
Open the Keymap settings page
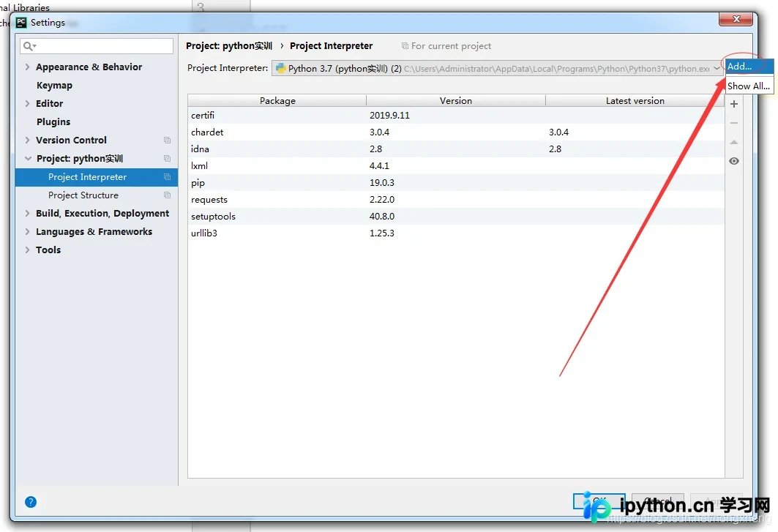(54, 86)
